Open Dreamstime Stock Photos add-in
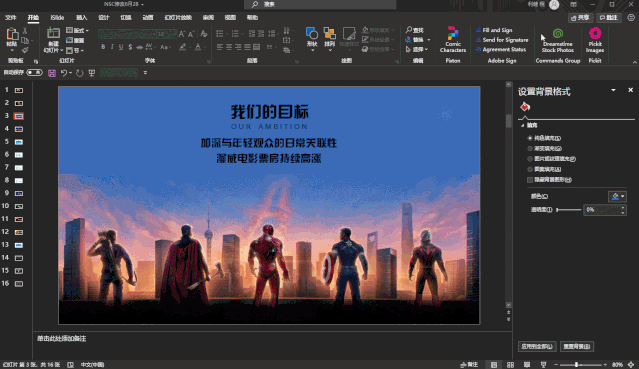 tap(557, 40)
